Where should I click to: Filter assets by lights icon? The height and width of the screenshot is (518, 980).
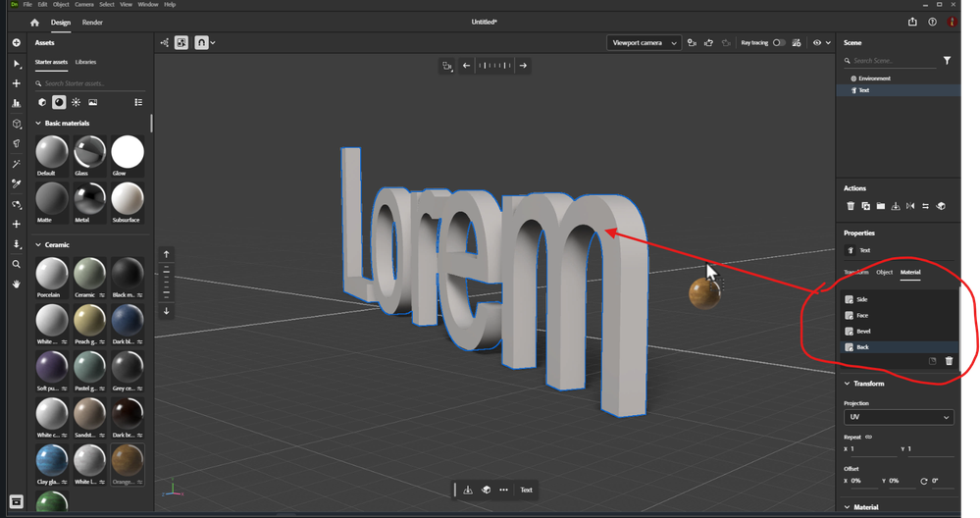(76, 102)
